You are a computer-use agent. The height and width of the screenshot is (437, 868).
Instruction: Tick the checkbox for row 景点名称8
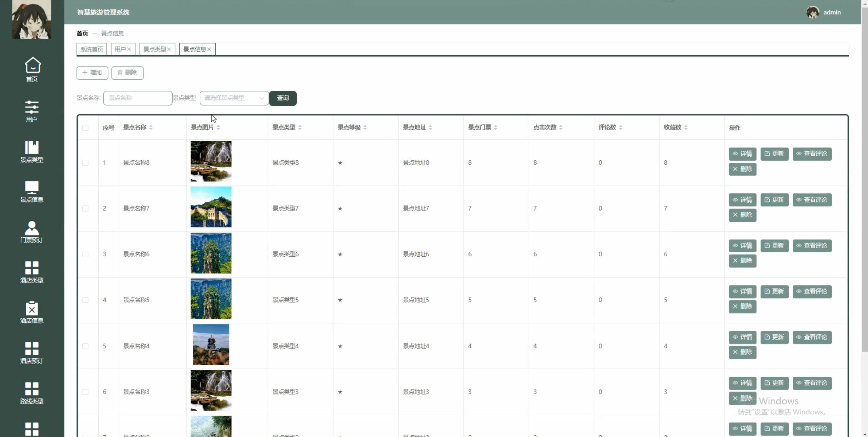pyautogui.click(x=85, y=163)
